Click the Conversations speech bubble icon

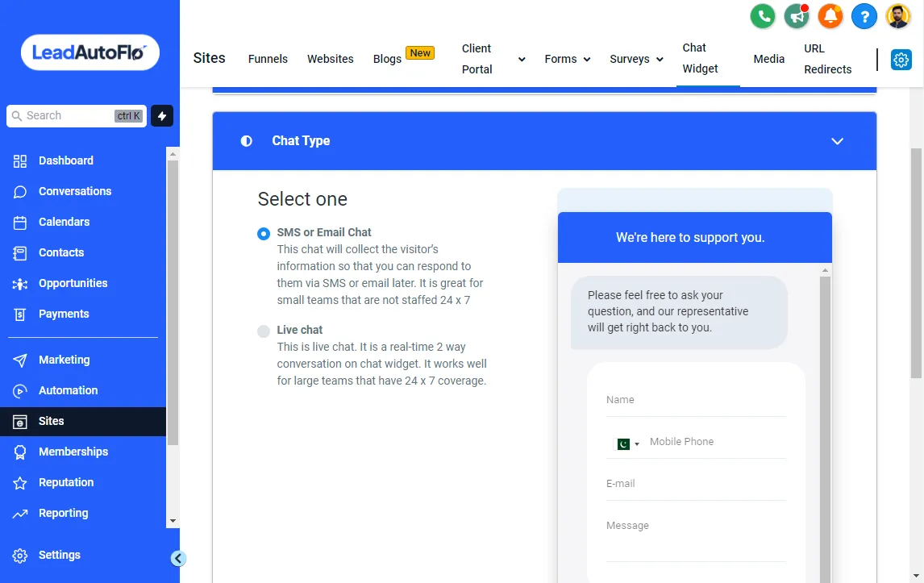click(x=20, y=192)
